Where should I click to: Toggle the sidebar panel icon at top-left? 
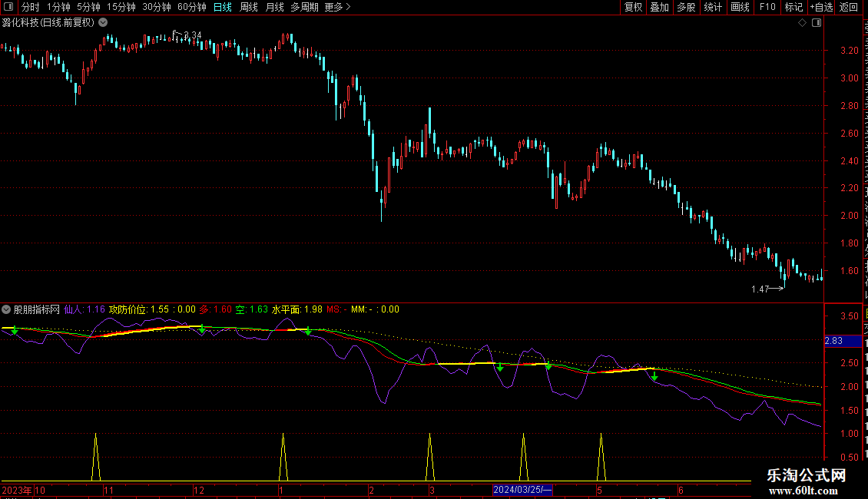[8, 7]
